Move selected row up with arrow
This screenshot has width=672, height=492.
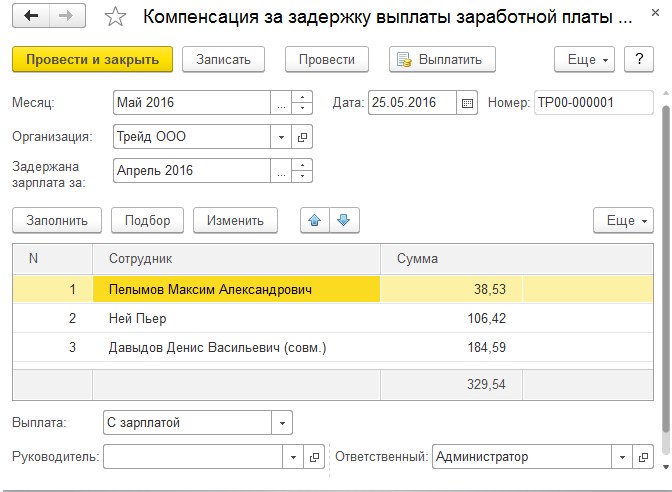click(315, 220)
